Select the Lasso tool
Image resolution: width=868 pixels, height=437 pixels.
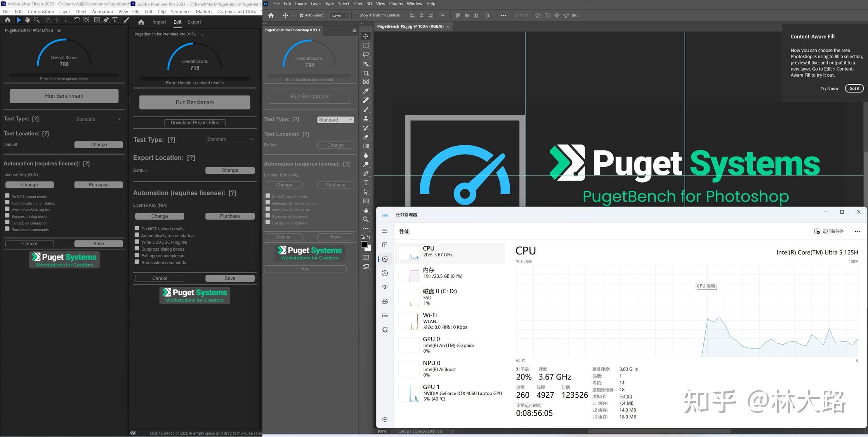(x=366, y=54)
